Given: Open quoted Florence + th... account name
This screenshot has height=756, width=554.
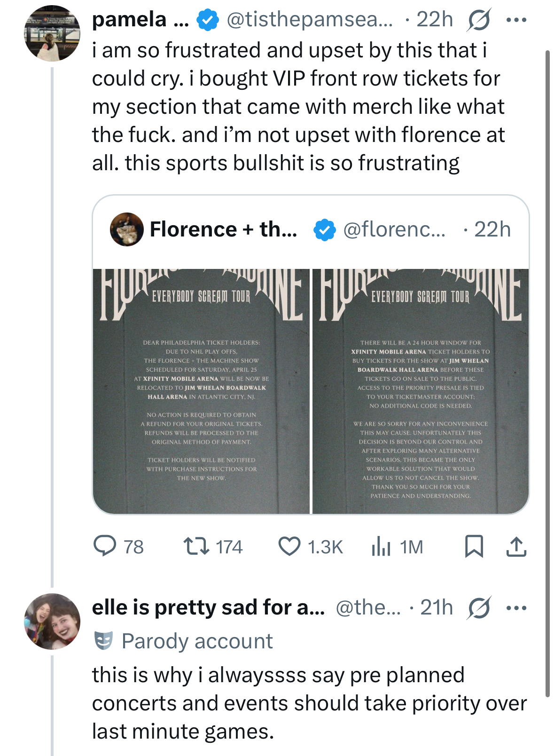Looking at the screenshot, I should point(223,229).
